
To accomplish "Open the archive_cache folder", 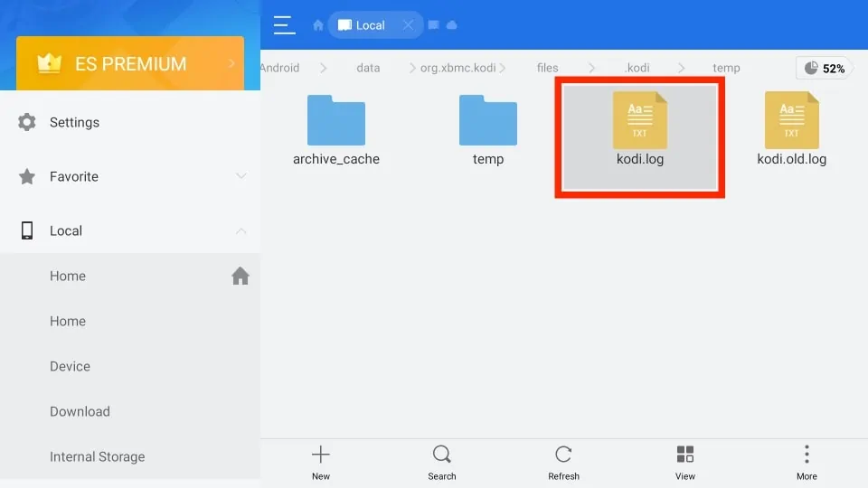I will [336, 130].
